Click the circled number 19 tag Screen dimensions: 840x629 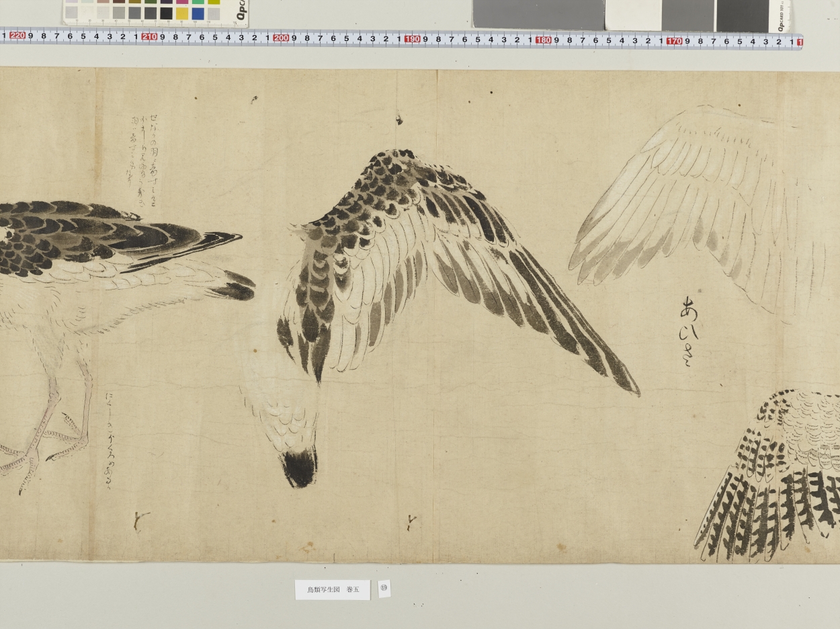point(384,588)
